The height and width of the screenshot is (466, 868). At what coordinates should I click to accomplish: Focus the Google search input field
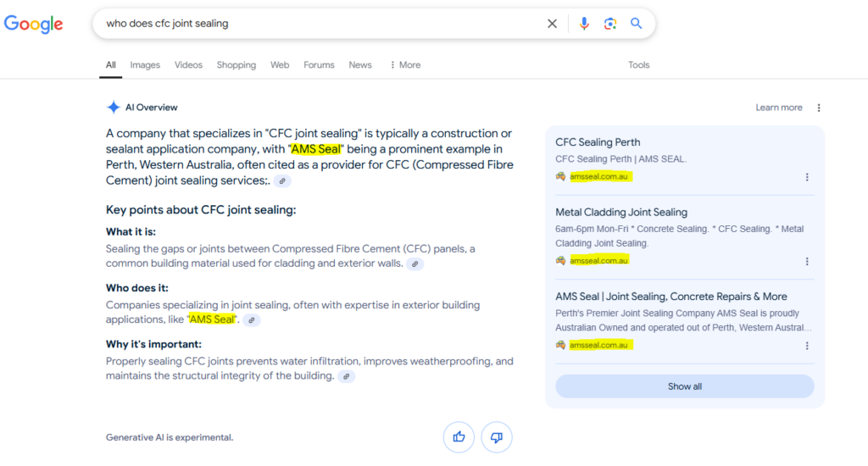[321, 23]
